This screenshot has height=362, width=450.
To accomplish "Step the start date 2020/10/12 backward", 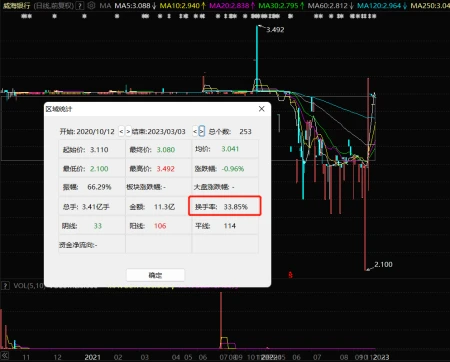I will coord(121,132).
